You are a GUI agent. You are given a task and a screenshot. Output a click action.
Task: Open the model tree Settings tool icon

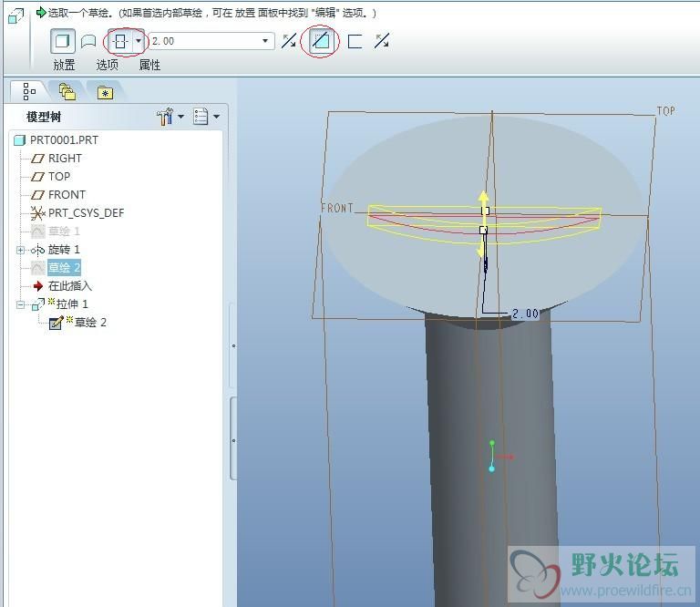click(165, 117)
